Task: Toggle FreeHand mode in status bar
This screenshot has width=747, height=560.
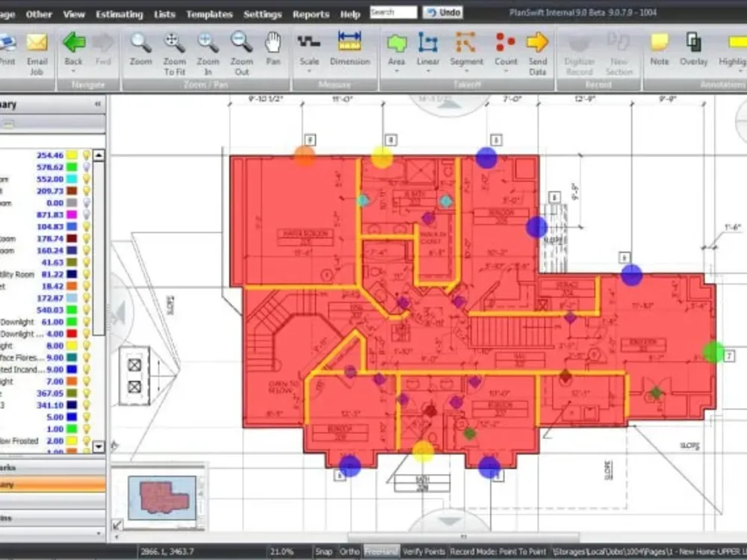Action: [381, 552]
